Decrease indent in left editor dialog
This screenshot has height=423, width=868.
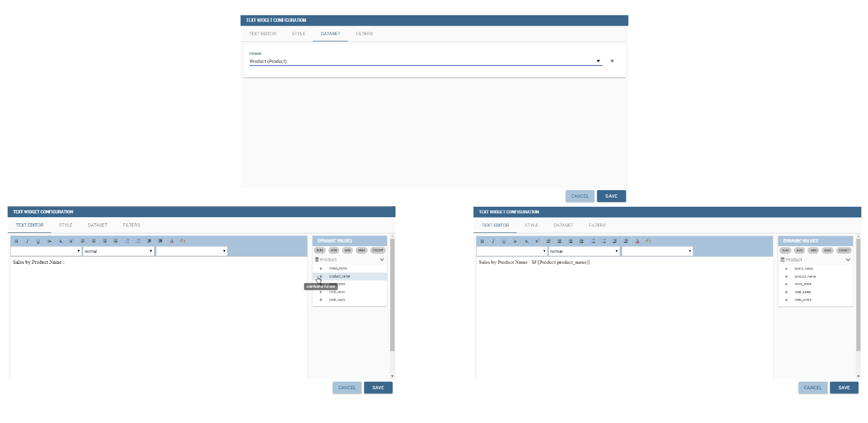click(149, 241)
